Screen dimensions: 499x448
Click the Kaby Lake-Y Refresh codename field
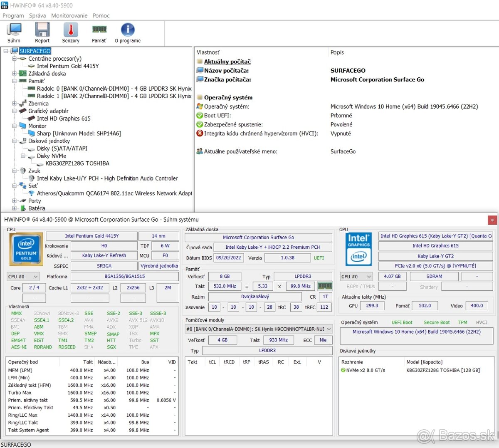(x=104, y=255)
